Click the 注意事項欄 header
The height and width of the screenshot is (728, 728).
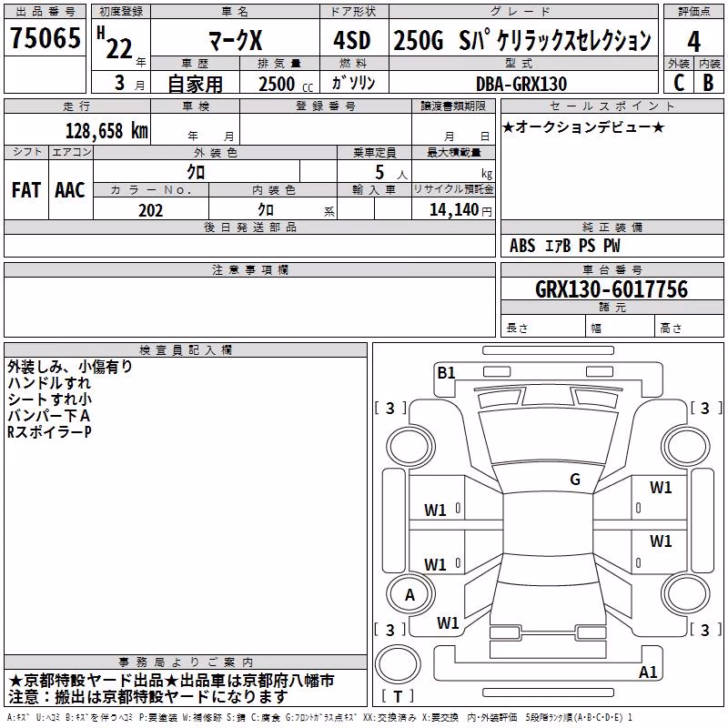(x=249, y=270)
